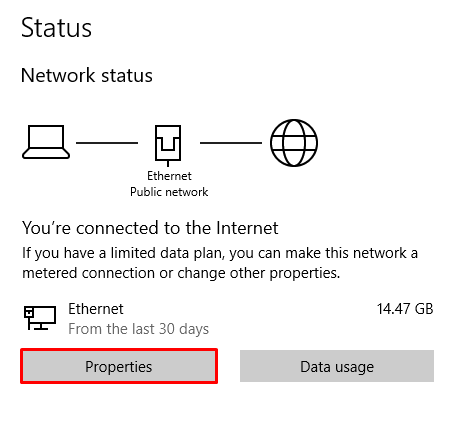The height and width of the screenshot is (421, 468).
Task: Select the Status page heading
Action: click(56, 28)
